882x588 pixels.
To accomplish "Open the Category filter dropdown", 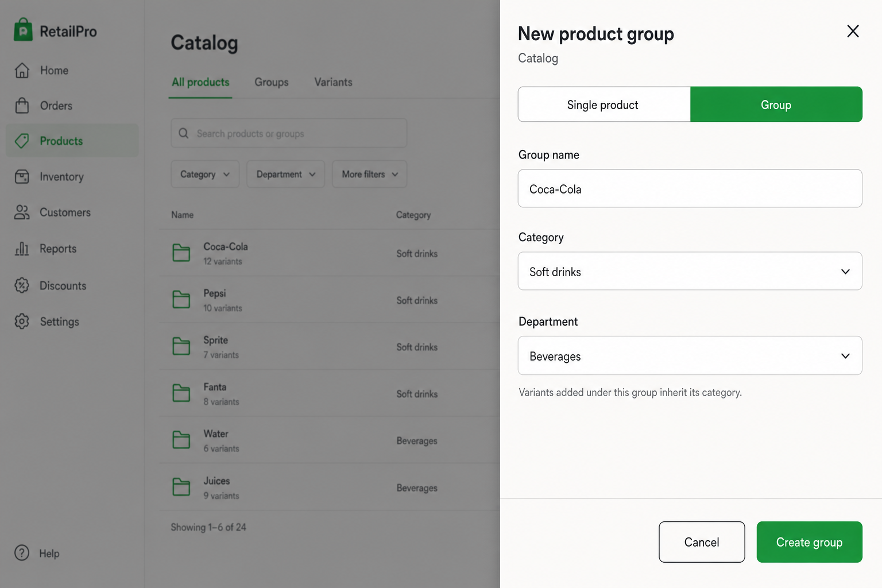I will (205, 174).
